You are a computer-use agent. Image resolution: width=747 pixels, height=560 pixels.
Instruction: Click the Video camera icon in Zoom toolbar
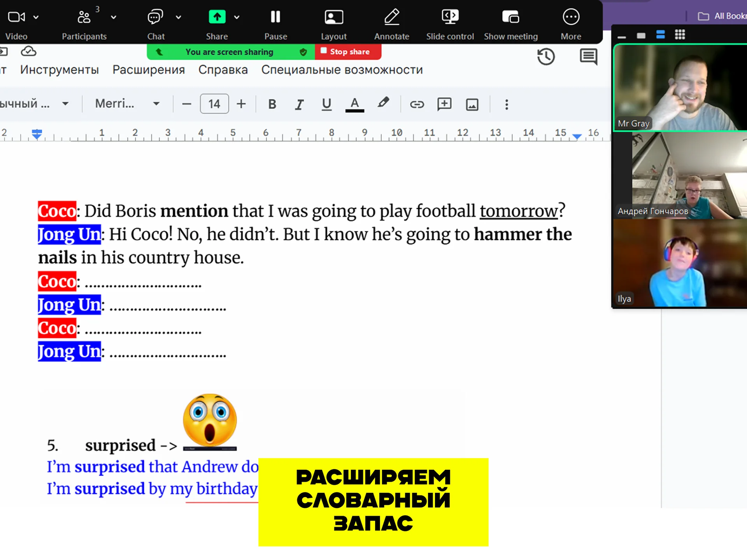(16, 17)
